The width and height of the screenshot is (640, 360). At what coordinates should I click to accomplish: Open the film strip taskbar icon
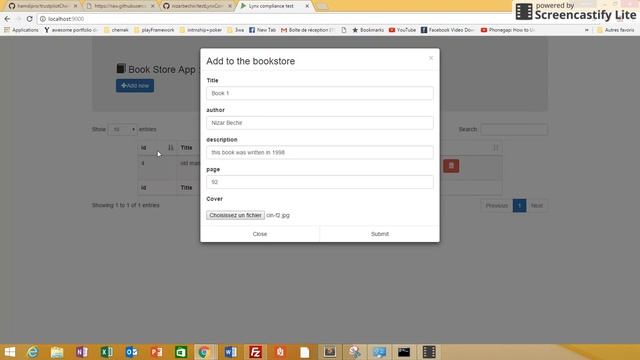coord(429,352)
